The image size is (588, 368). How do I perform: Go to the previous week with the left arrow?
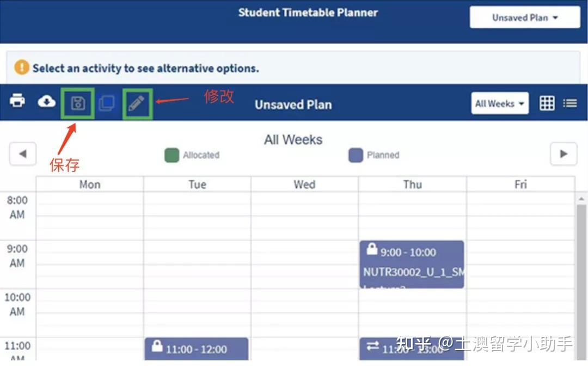tap(23, 154)
